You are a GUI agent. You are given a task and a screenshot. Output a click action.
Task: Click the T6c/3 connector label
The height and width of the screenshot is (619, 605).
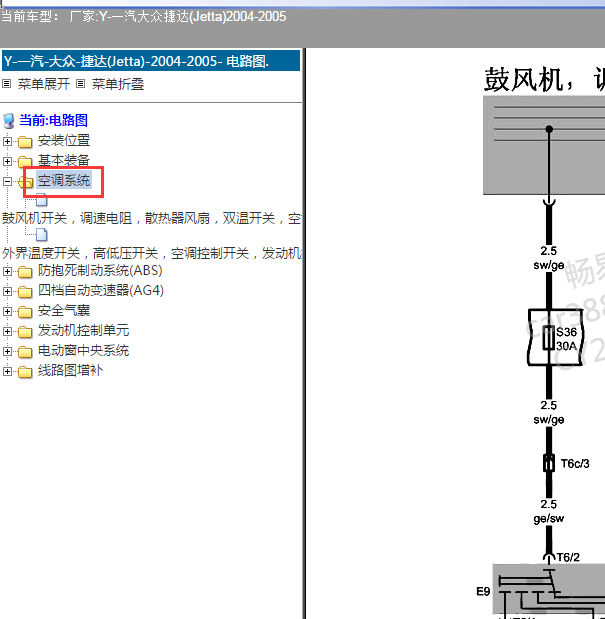click(575, 464)
